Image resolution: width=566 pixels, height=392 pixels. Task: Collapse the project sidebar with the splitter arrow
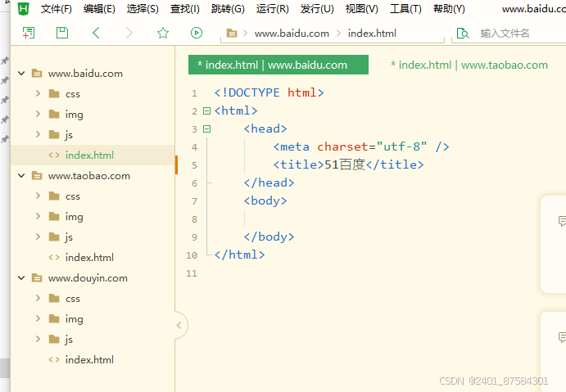coord(180,326)
